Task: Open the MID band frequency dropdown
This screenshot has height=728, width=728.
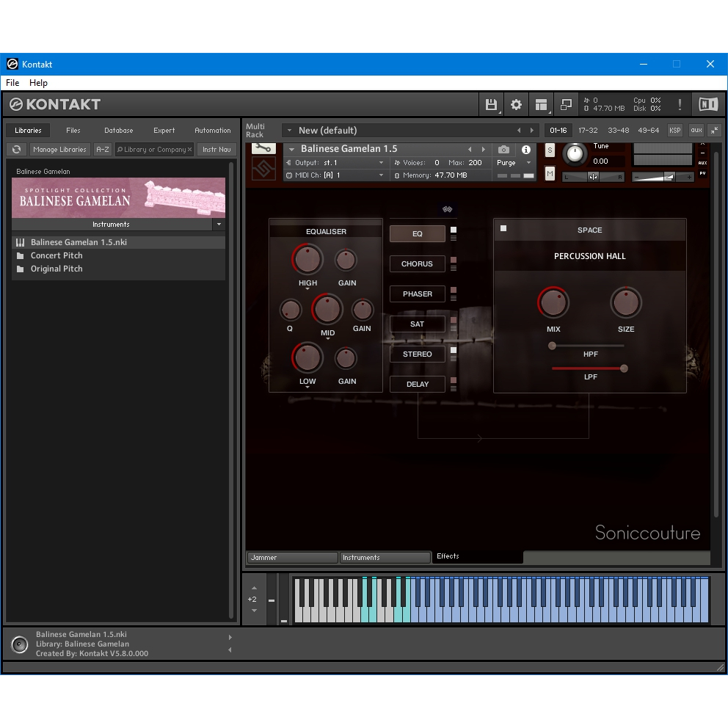Action: click(328, 339)
